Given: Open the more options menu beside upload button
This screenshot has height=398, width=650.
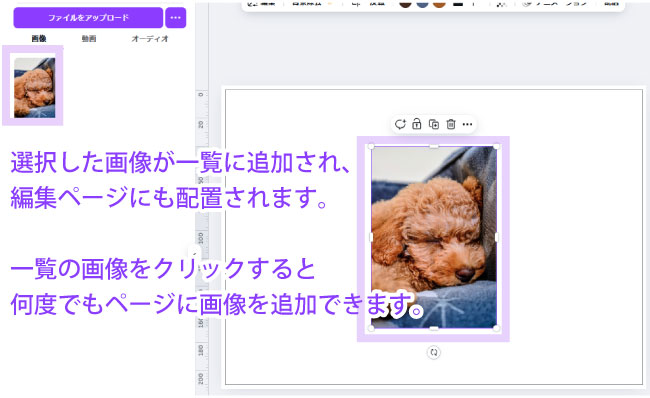Looking at the screenshot, I should [x=176, y=18].
